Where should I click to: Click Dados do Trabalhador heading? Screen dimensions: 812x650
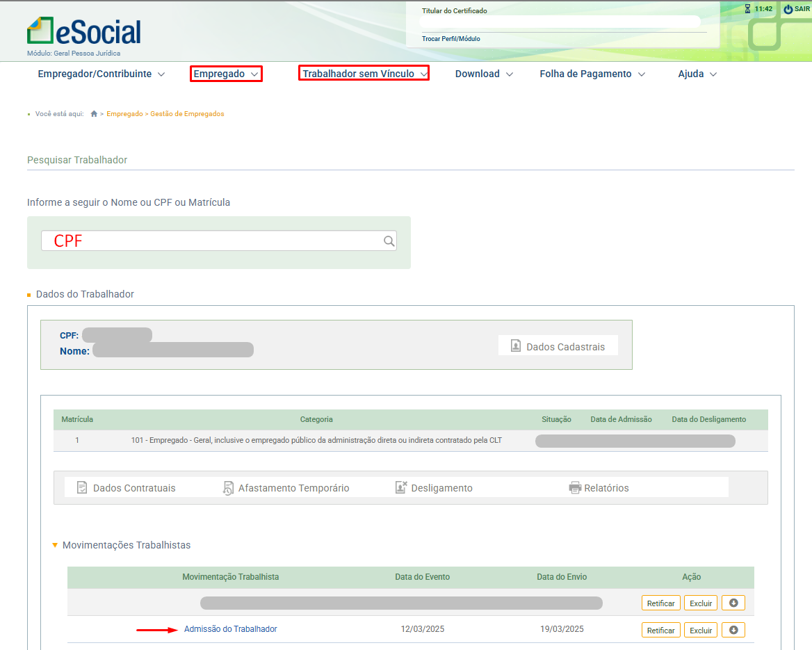[x=85, y=294]
